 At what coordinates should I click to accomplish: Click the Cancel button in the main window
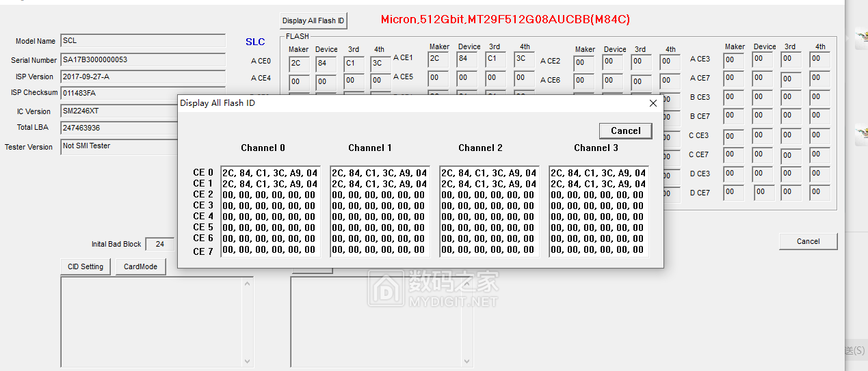[808, 241]
